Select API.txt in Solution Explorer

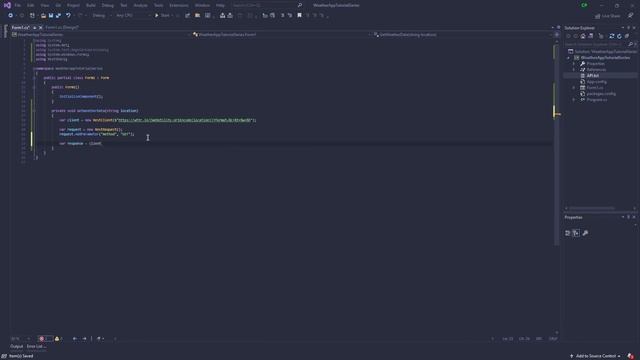coord(593,76)
